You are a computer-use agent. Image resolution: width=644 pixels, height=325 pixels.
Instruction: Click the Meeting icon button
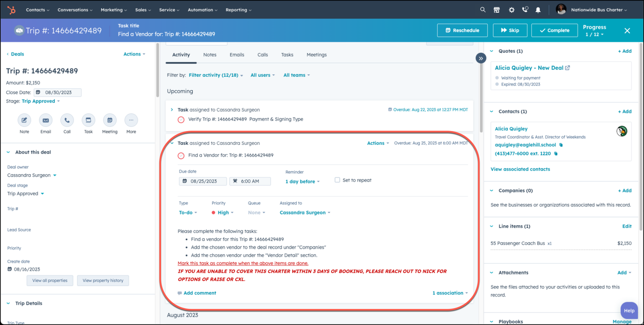tap(109, 120)
